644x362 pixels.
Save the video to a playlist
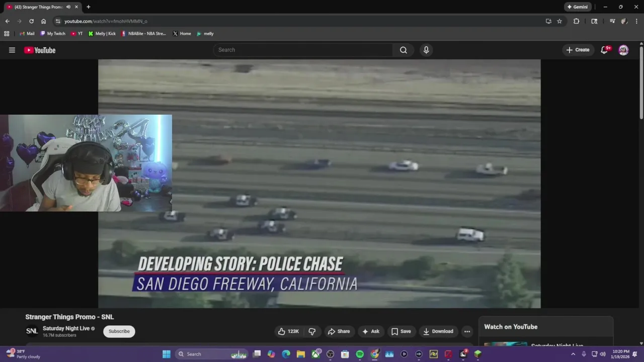(401, 331)
